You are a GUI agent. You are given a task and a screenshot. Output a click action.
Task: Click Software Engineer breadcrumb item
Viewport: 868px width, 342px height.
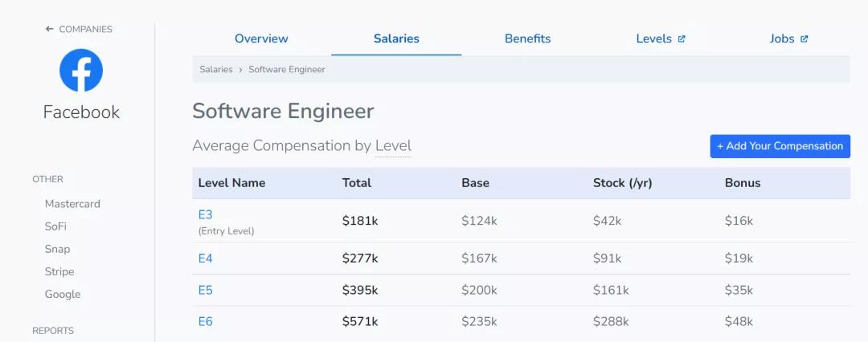(287, 70)
